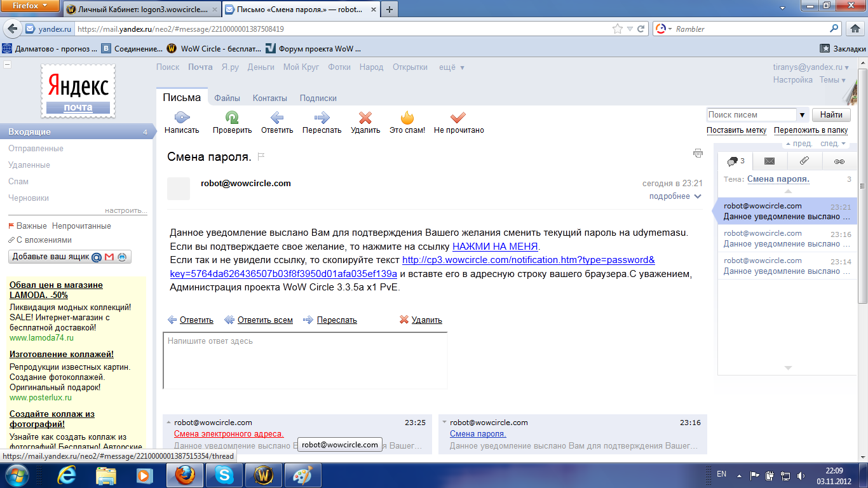
Task: Open the ещё services dropdown
Action: click(x=452, y=67)
